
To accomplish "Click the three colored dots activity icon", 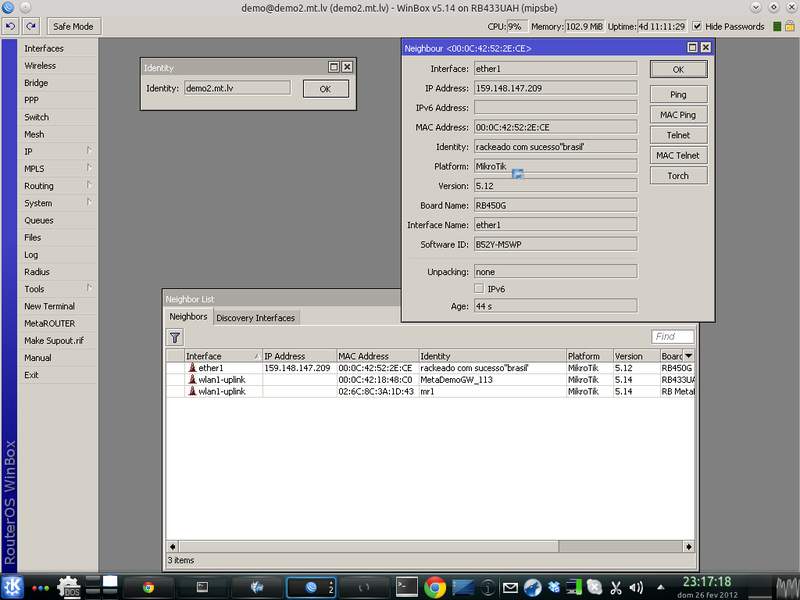I will [40, 588].
